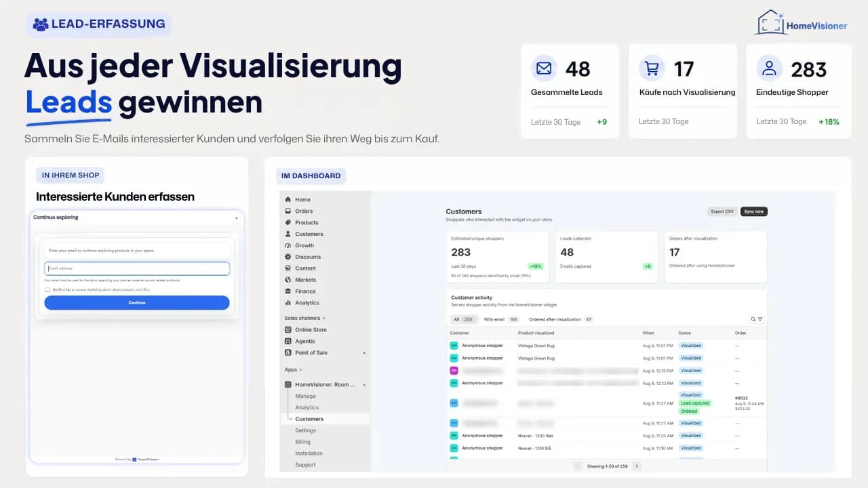Click the cart icon on Käufe nach Visualisierung card

tap(652, 68)
